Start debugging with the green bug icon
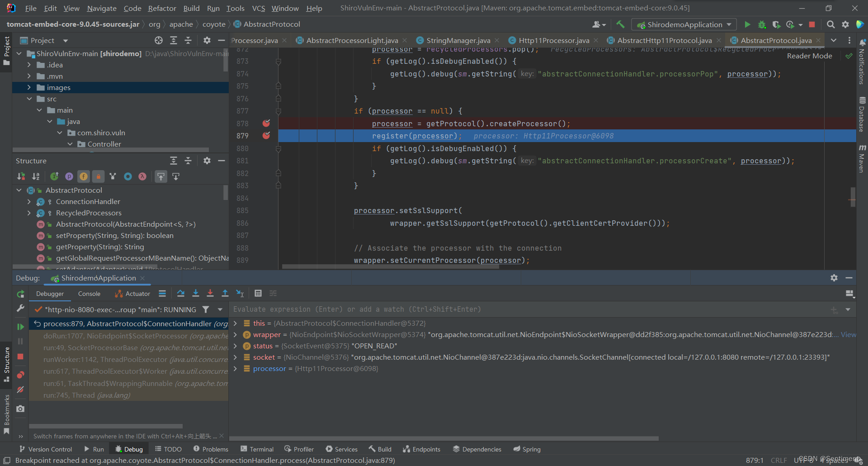 coord(762,24)
